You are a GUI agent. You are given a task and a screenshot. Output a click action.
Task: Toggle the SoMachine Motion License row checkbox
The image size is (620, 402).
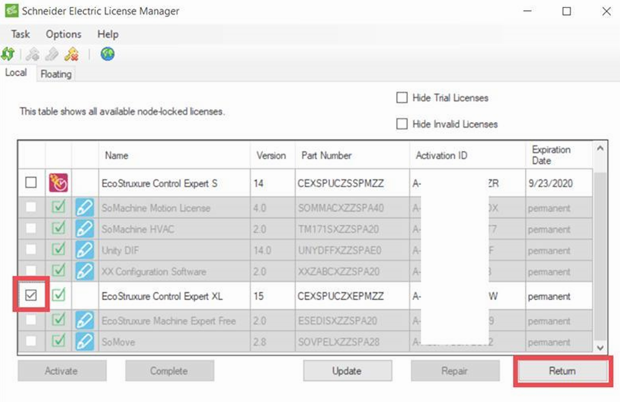pyautogui.click(x=31, y=207)
